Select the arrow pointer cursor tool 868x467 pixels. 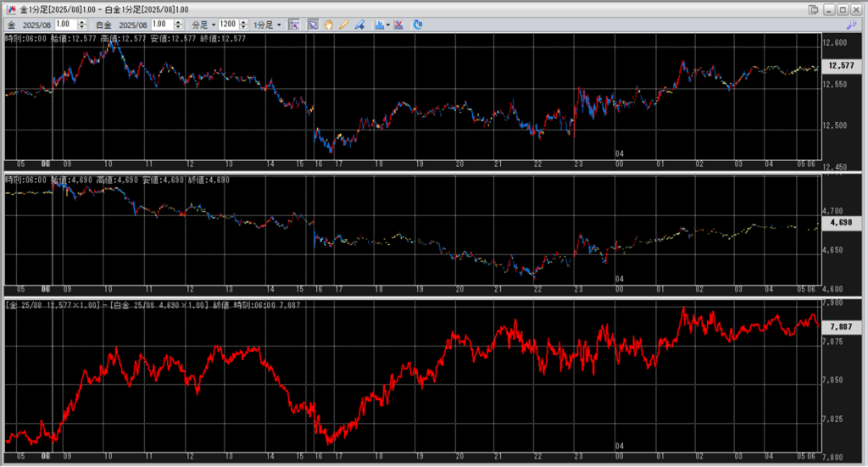click(x=313, y=25)
